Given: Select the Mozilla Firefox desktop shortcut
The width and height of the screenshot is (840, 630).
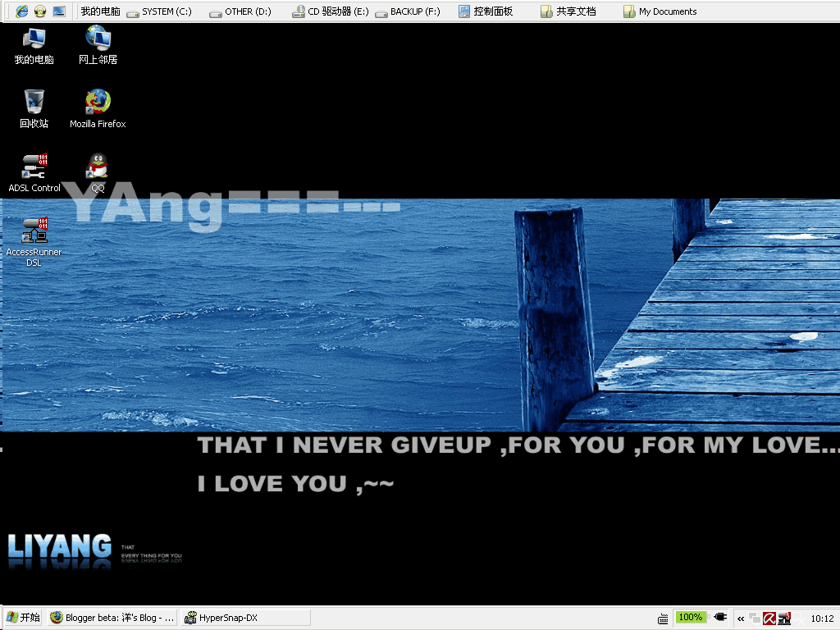Looking at the screenshot, I should tap(98, 109).
